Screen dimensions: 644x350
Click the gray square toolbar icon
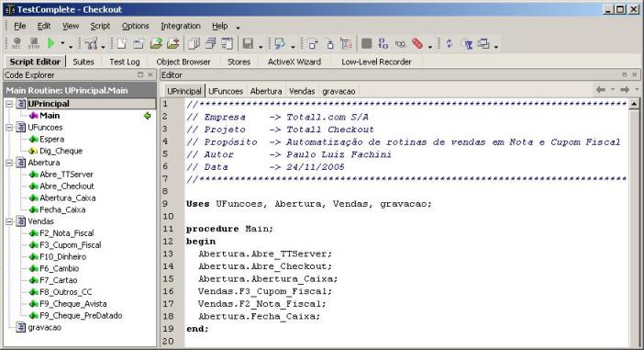[x=366, y=43]
